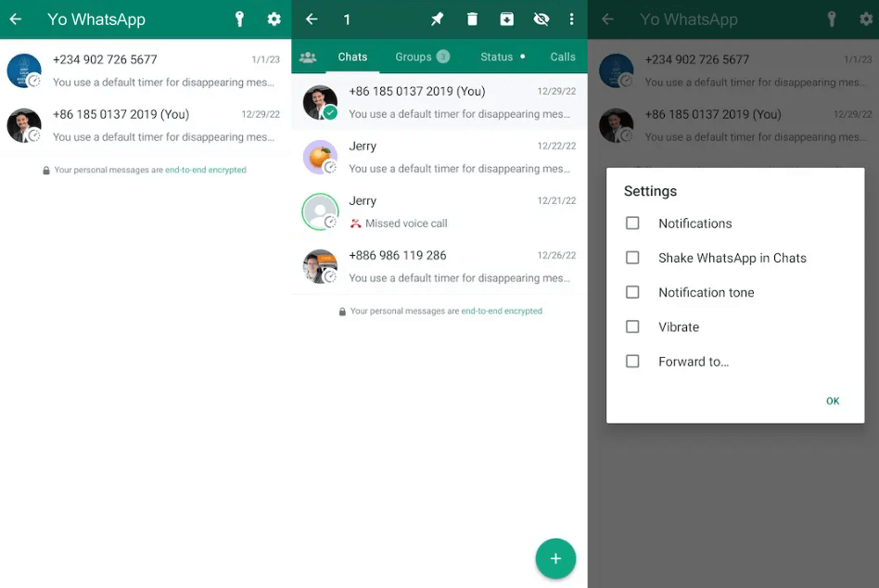This screenshot has height=588, width=879.
Task: Archive the selected chat
Action: pyautogui.click(x=506, y=19)
